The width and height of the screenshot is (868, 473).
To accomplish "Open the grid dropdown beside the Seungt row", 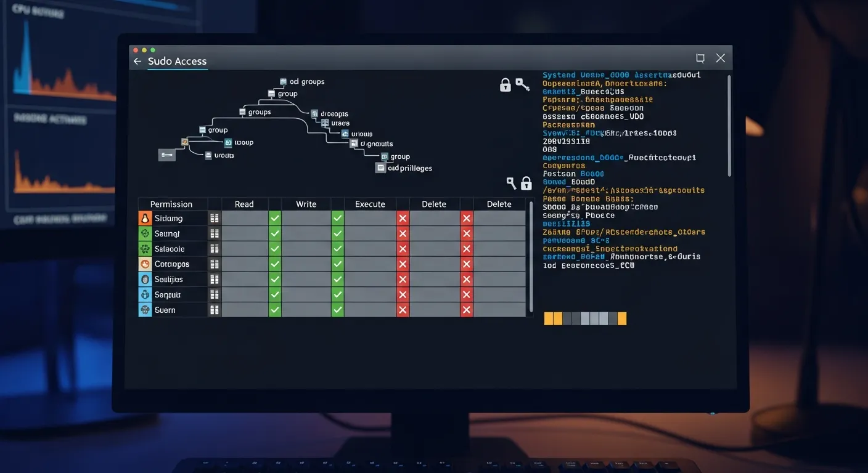I will pos(214,233).
